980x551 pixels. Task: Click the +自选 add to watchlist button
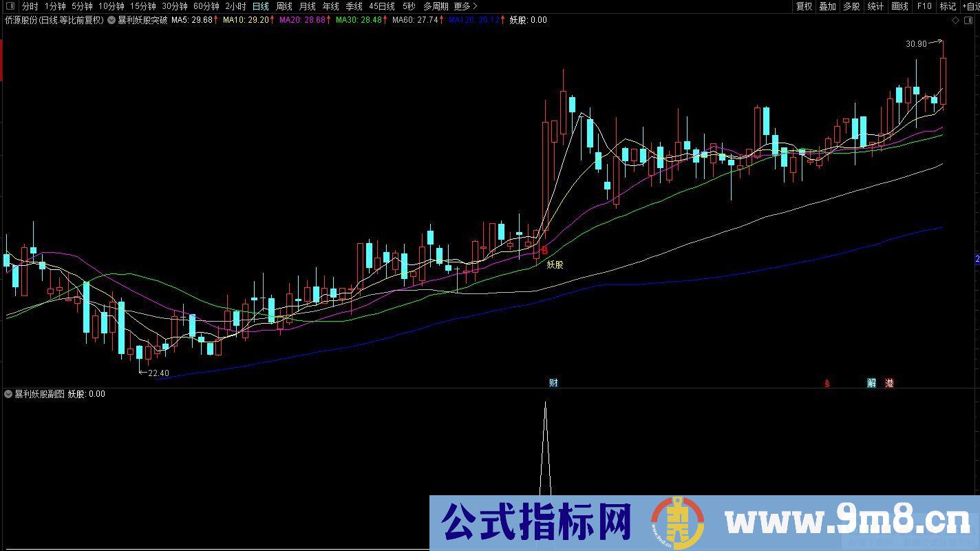[970, 6]
